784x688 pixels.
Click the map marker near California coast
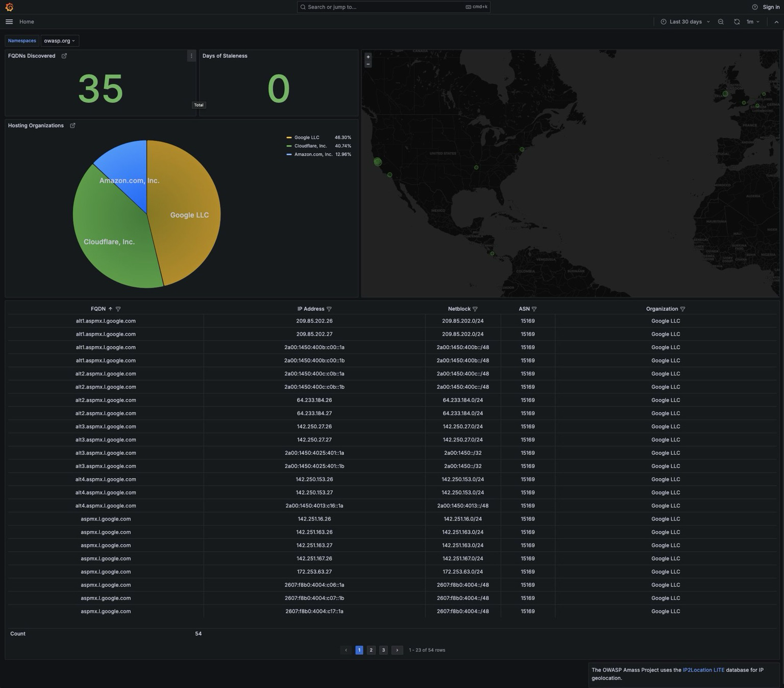[x=378, y=162]
